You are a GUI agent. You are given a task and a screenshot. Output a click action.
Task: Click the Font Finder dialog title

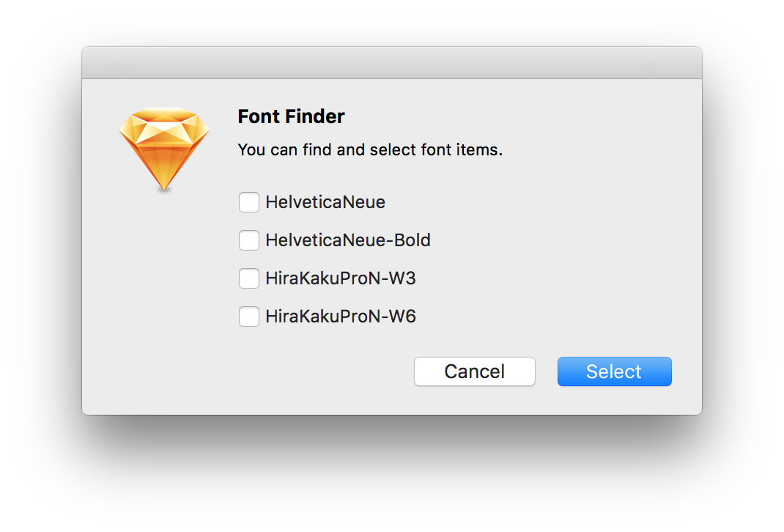click(x=291, y=116)
